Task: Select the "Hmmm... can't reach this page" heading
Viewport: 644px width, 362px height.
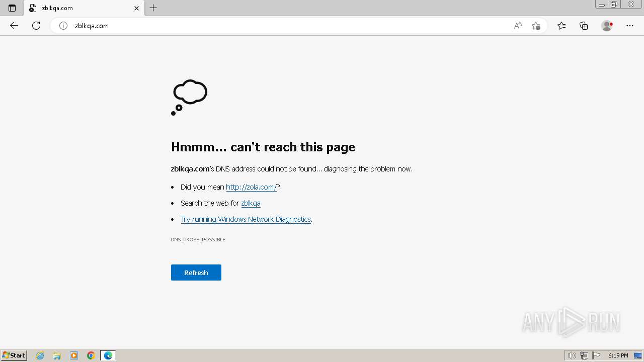Action: (263, 147)
